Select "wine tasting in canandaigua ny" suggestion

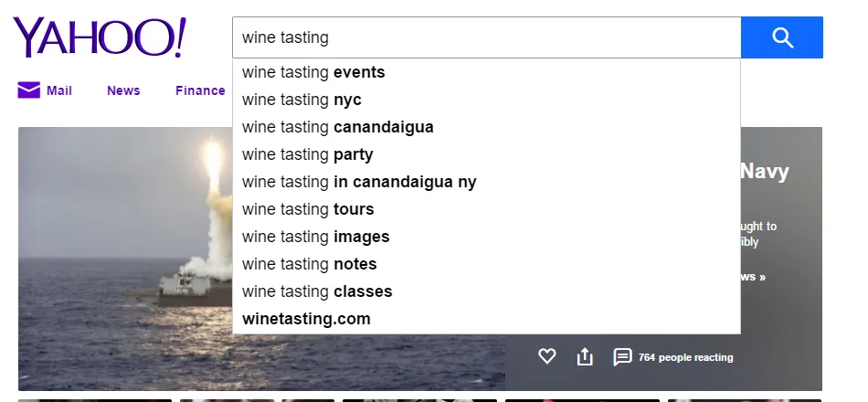point(486,182)
